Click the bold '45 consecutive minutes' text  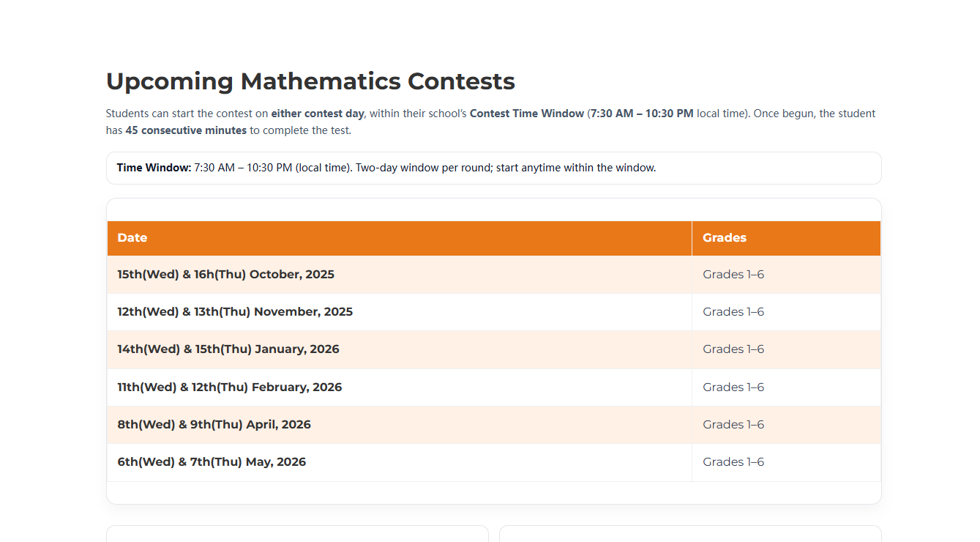(x=186, y=131)
